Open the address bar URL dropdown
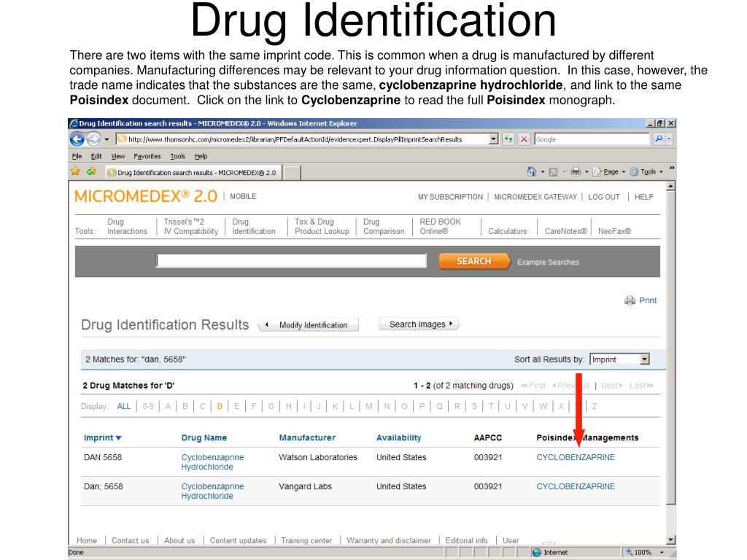This screenshot has height=560, width=747. (494, 139)
